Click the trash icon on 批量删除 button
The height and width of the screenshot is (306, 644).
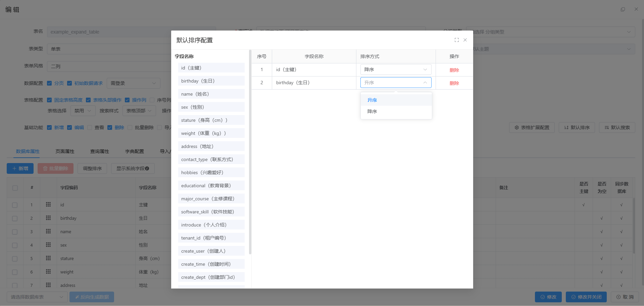coord(46,168)
